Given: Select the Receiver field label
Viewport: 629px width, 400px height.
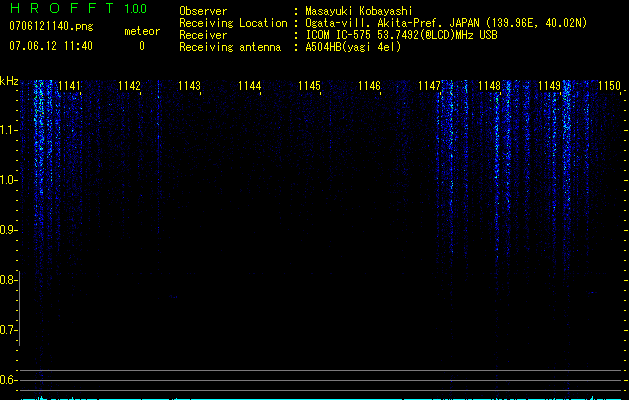Looking at the screenshot, I should [203, 35].
